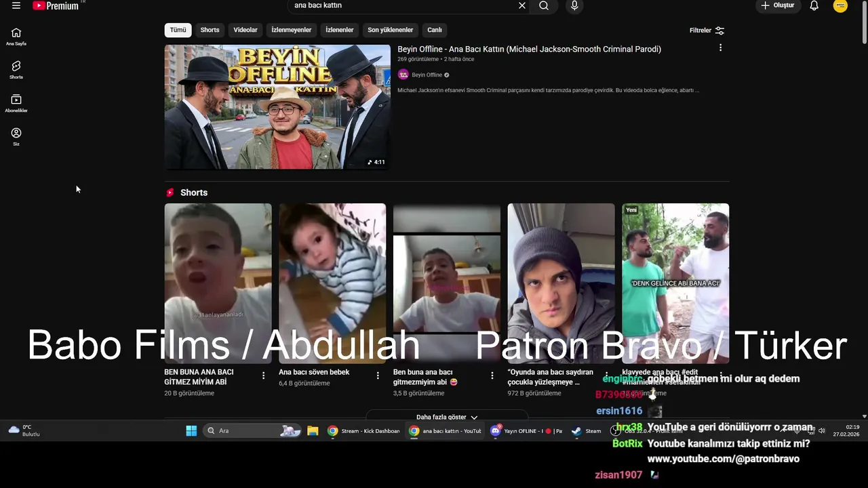This screenshot has height=488, width=868.
Task: Open Abonelikler in sidebar
Action: pos(16,103)
